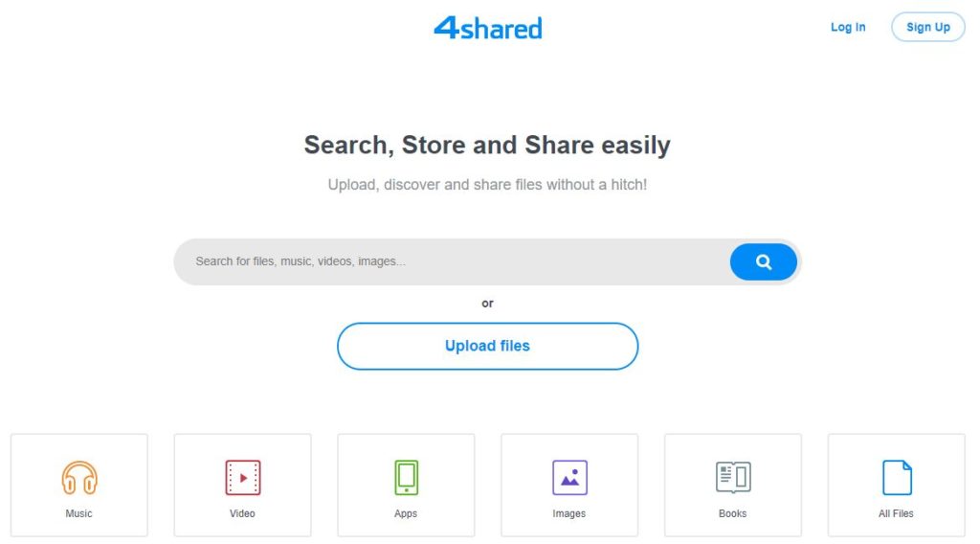This screenshot has height=544, width=980.
Task: Select the Video category label
Action: pyautogui.click(x=242, y=513)
